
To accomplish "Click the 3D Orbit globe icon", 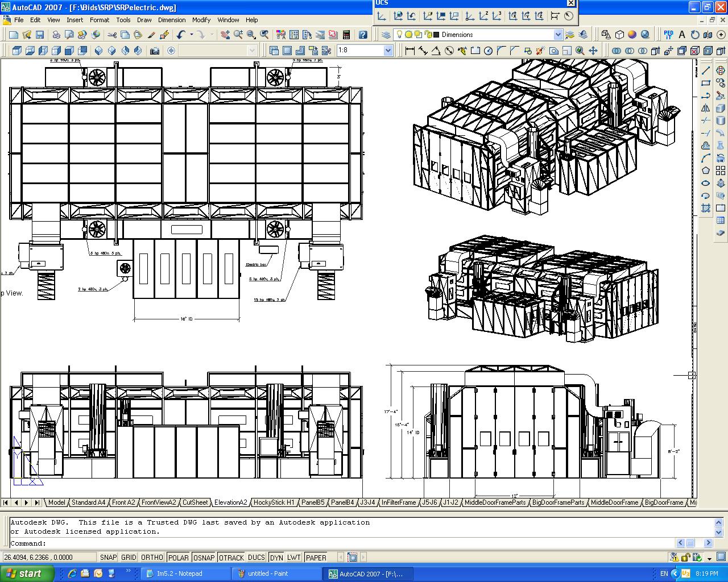I will [721, 70].
